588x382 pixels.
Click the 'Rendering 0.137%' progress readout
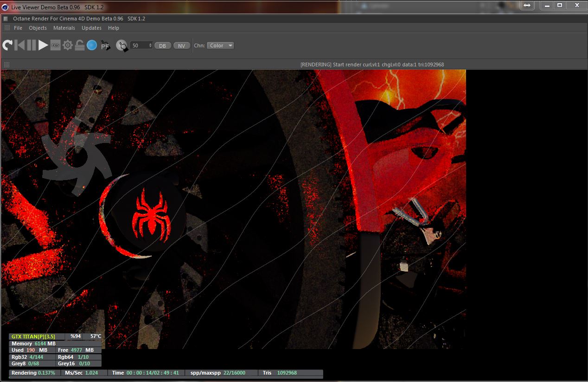click(33, 373)
